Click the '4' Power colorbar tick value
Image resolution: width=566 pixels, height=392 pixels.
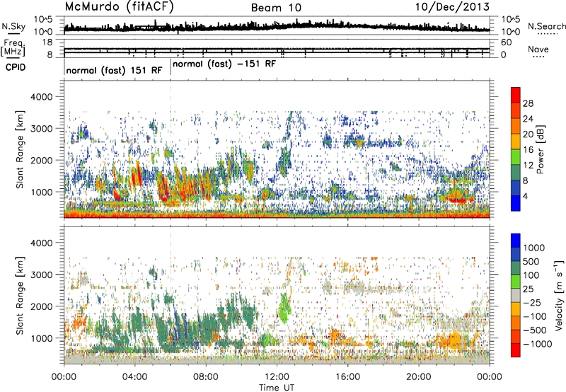coord(525,197)
